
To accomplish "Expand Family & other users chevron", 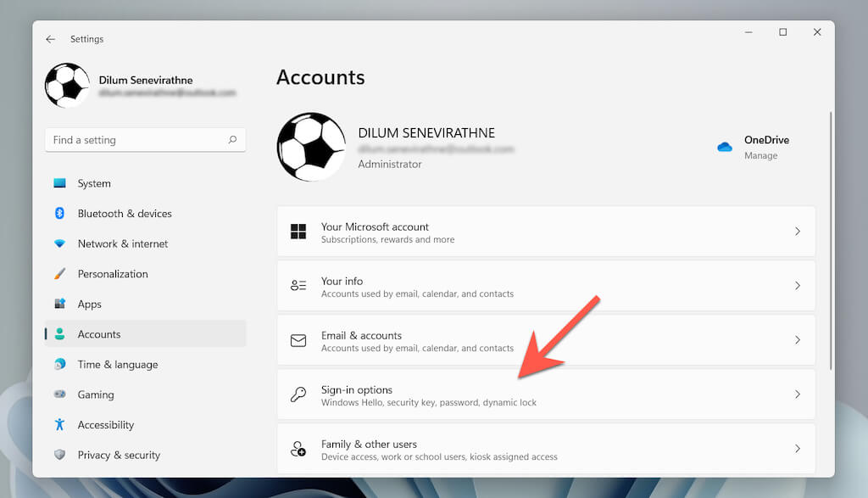I will pyautogui.click(x=797, y=448).
